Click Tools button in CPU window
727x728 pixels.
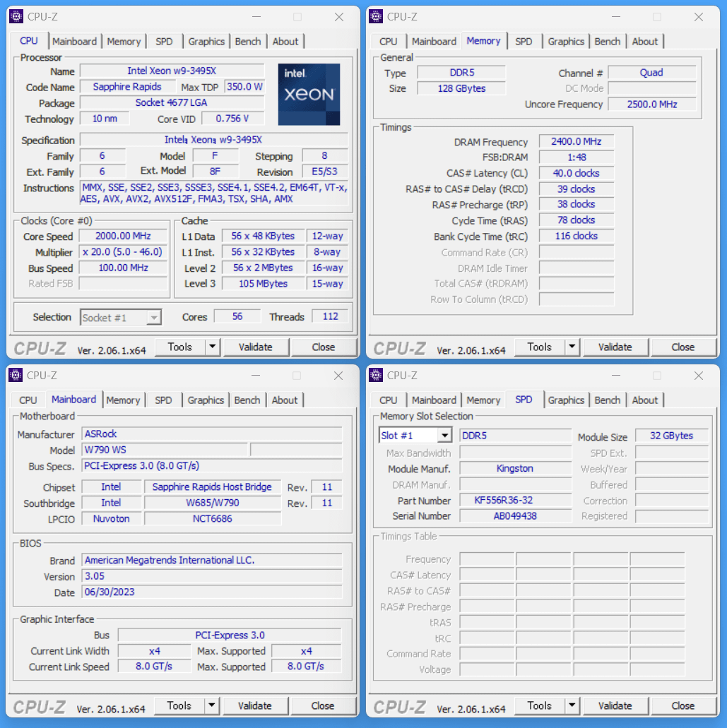click(x=179, y=347)
